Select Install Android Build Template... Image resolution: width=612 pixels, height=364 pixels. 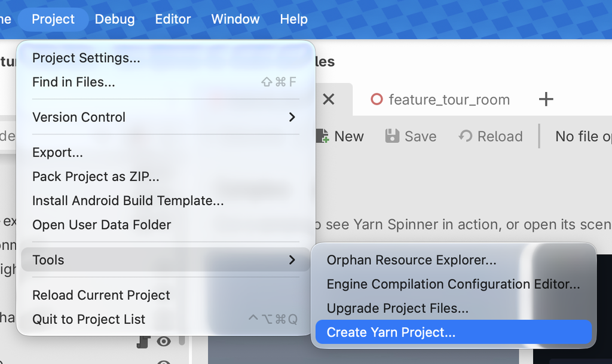pos(166,201)
